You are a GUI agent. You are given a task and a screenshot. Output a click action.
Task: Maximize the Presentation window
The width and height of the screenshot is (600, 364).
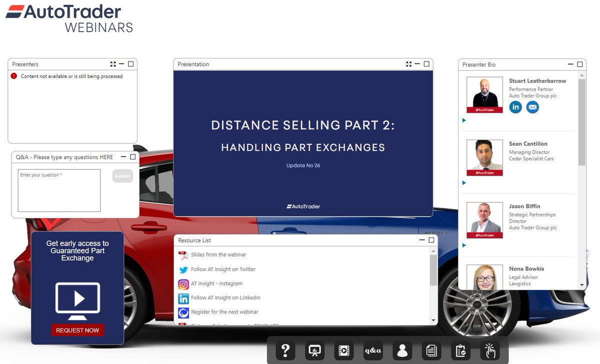click(426, 64)
